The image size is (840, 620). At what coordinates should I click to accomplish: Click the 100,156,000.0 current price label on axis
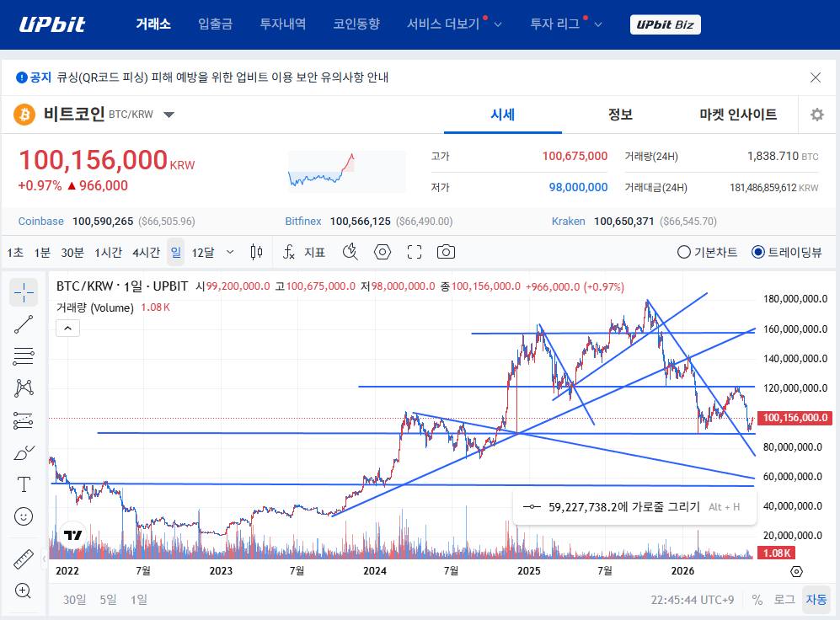[795, 418]
